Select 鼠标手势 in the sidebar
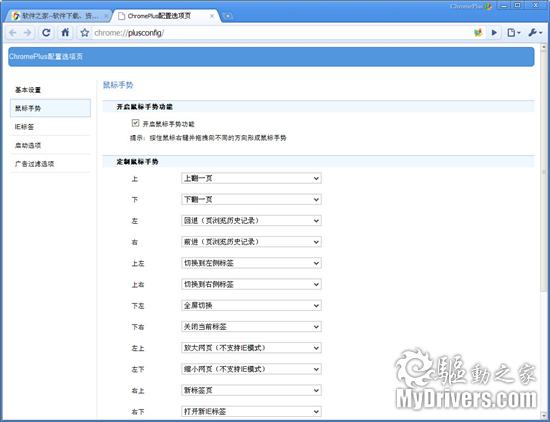Viewport: 550px width, 422px height. (x=50, y=108)
